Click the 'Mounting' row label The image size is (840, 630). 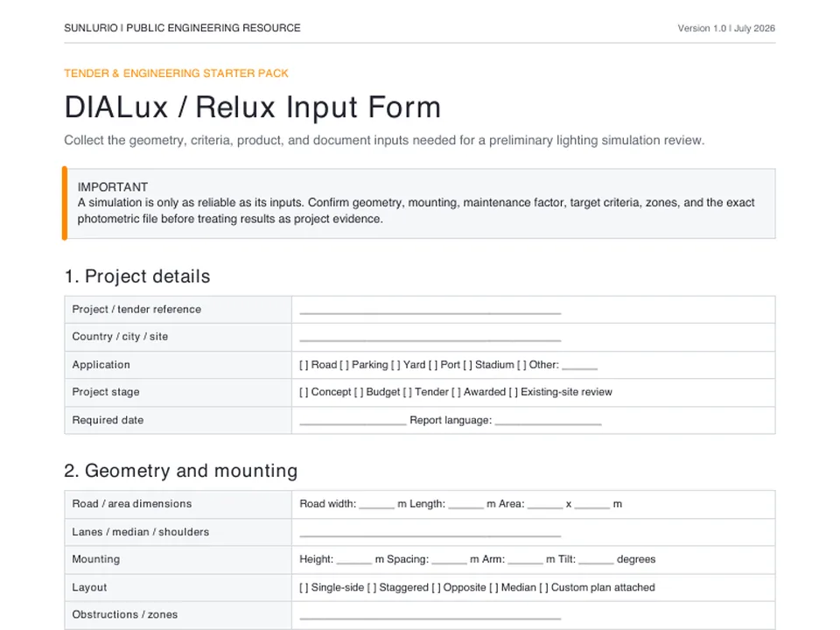96,559
